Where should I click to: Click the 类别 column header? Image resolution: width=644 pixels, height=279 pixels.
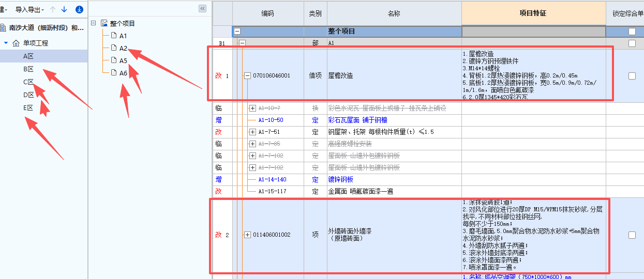click(316, 13)
